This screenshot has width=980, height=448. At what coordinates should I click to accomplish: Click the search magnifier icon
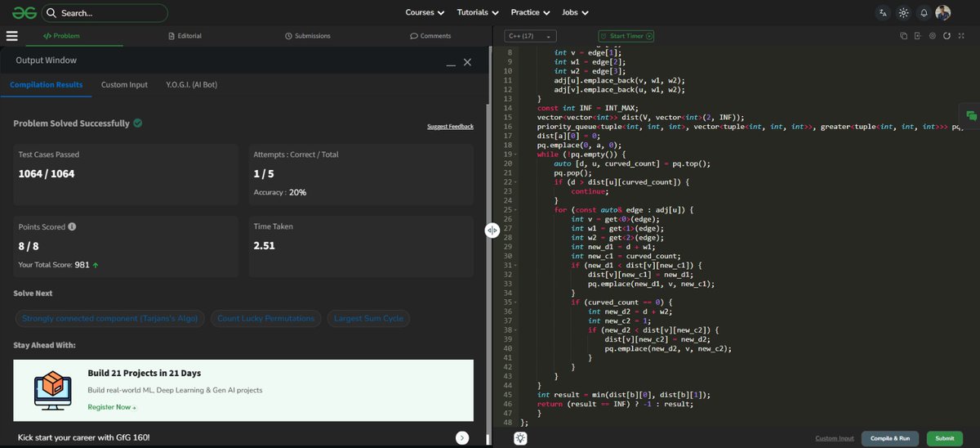point(51,13)
